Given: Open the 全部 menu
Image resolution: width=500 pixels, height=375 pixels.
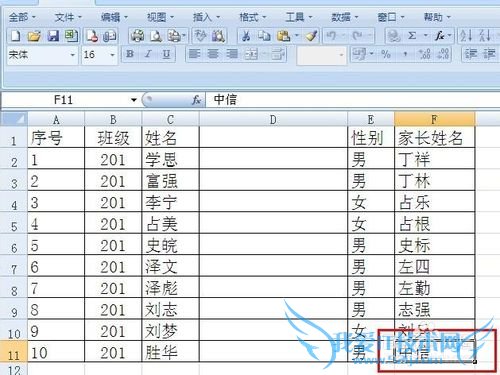Looking at the screenshot, I should point(22,17).
